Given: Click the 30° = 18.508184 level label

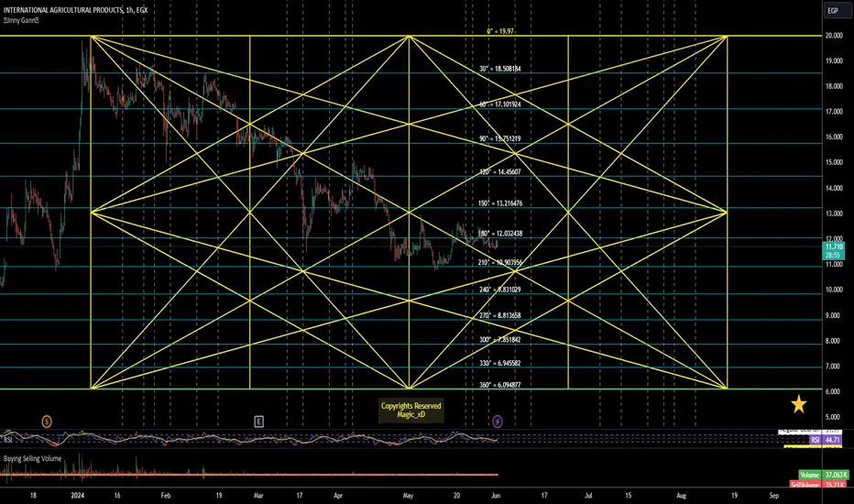Looking at the screenshot, I should click(500, 70).
